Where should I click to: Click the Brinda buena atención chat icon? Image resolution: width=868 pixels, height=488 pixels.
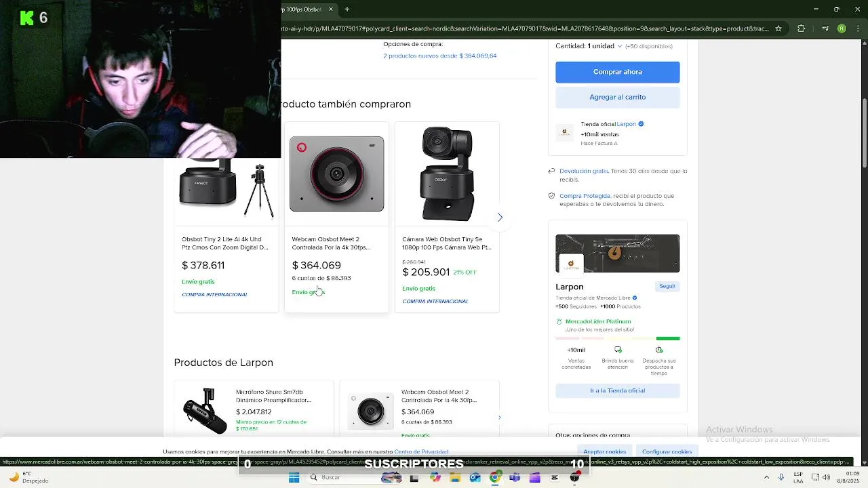tap(618, 350)
